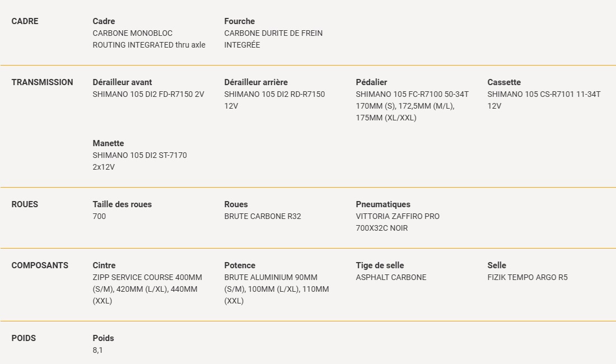
Task: Select the Potence spec label
Action: pyautogui.click(x=240, y=265)
